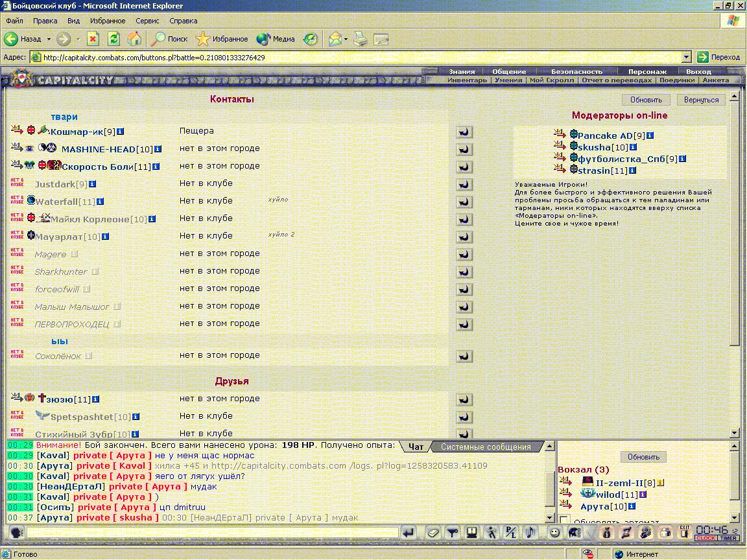
Task: Open the Справка menu
Action: [183, 21]
